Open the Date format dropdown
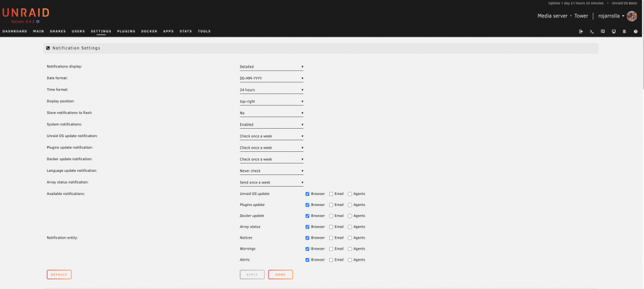 tap(272, 78)
